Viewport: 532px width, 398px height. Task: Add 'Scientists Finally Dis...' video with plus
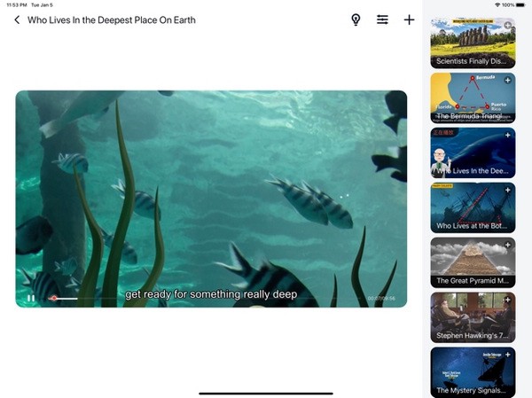point(507,26)
